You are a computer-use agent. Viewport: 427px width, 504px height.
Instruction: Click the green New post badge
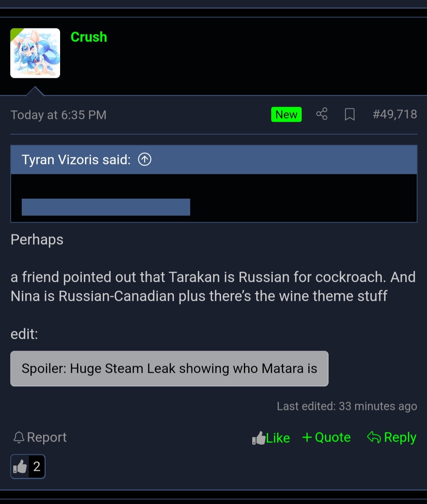pyautogui.click(x=286, y=115)
